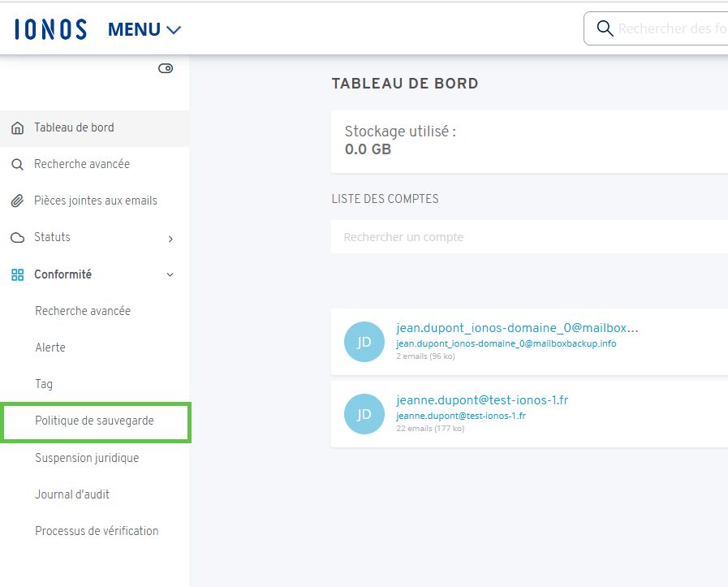Open Processus de vérification
The width and height of the screenshot is (728, 587).
(x=97, y=531)
